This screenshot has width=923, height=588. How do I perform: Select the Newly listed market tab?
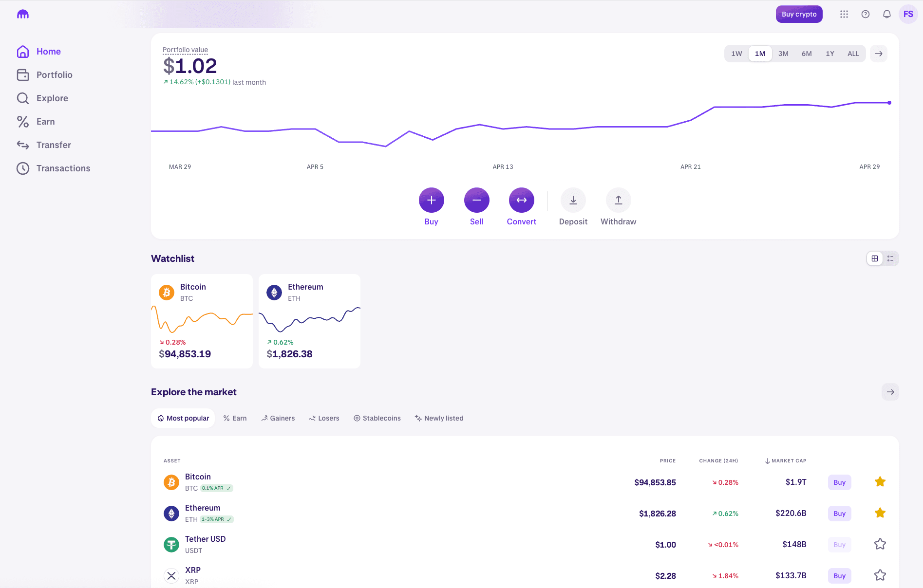pyautogui.click(x=439, y=418)
